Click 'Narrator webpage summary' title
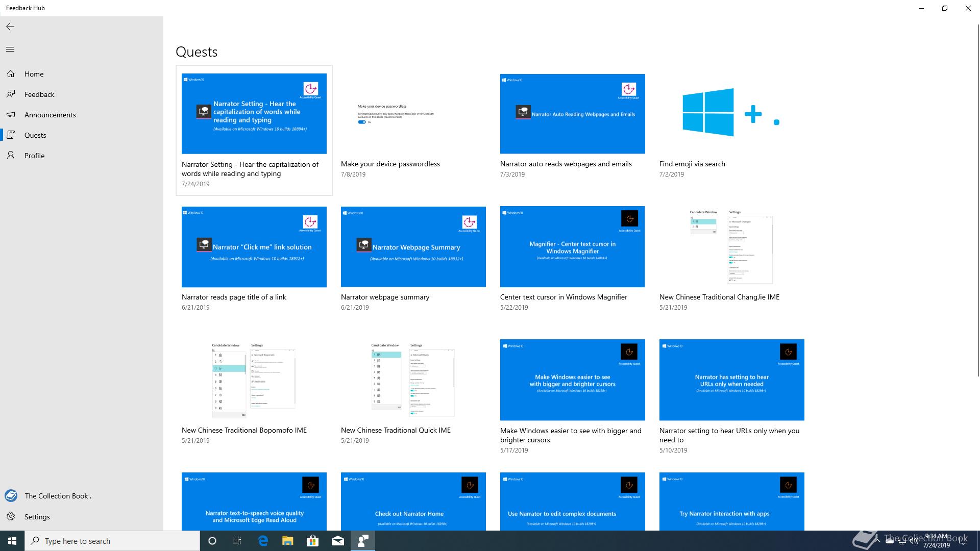 coord(385,297)
